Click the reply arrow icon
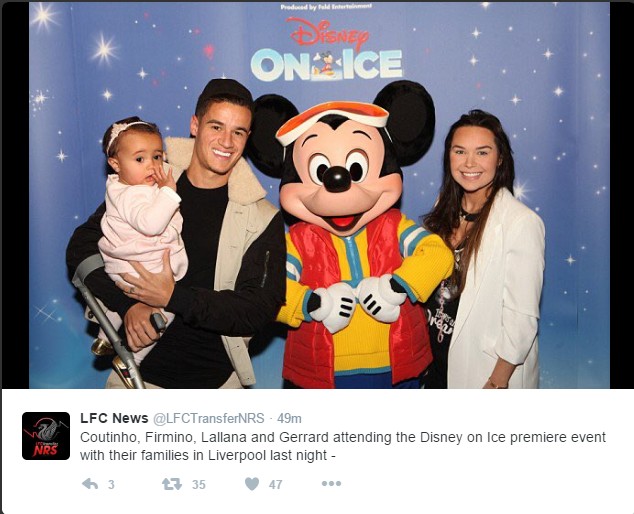Viewport: 634px width, 514px height. pyautogui.click(x=90, y=484)
